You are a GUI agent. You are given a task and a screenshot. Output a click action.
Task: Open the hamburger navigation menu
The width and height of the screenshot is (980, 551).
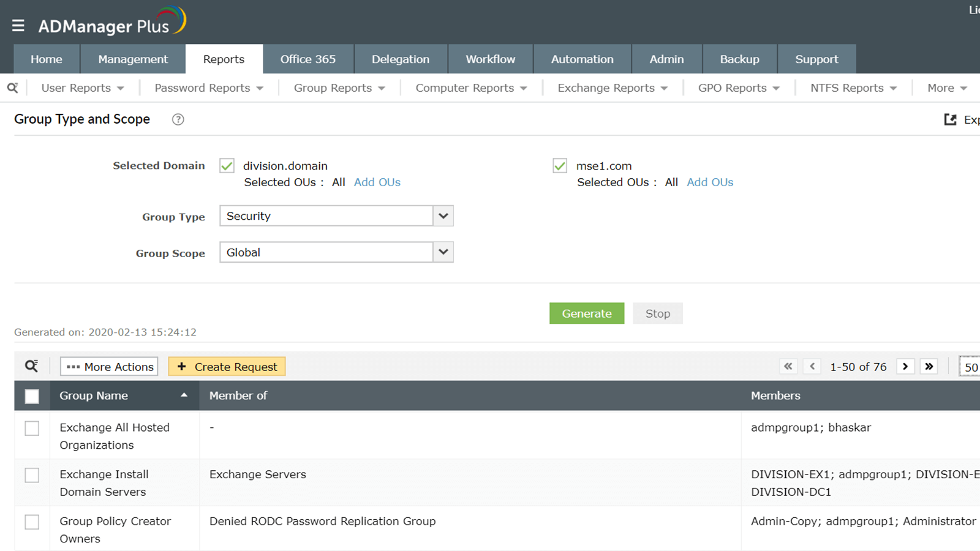18,26
